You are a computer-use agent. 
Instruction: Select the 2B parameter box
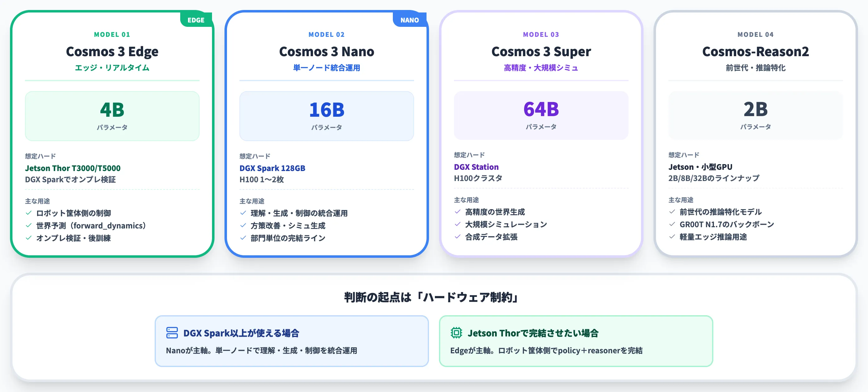click(755, 115)
